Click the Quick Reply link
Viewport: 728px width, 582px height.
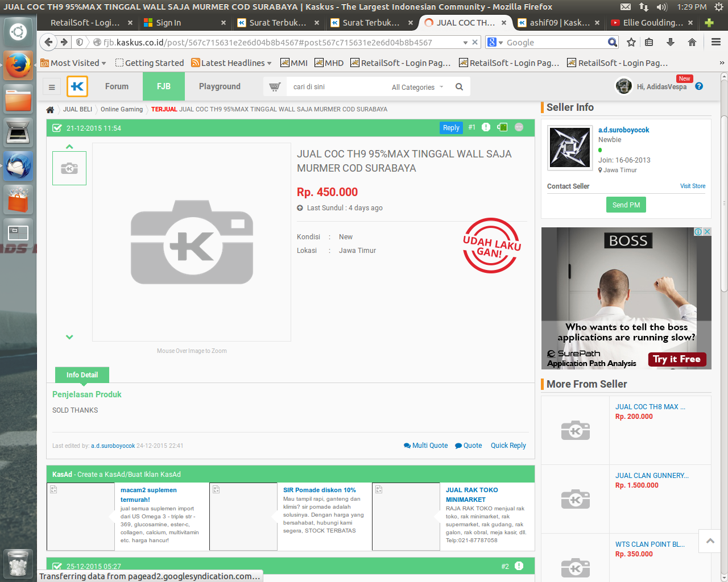(x=508, y=446)
